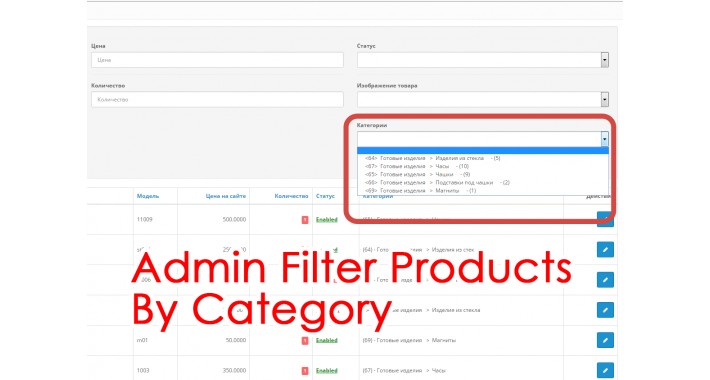Viewport: 710px width, 380px height.
Task: Click the (69) Готовые изделия > Магниты cell
Action: click(409, 341)
